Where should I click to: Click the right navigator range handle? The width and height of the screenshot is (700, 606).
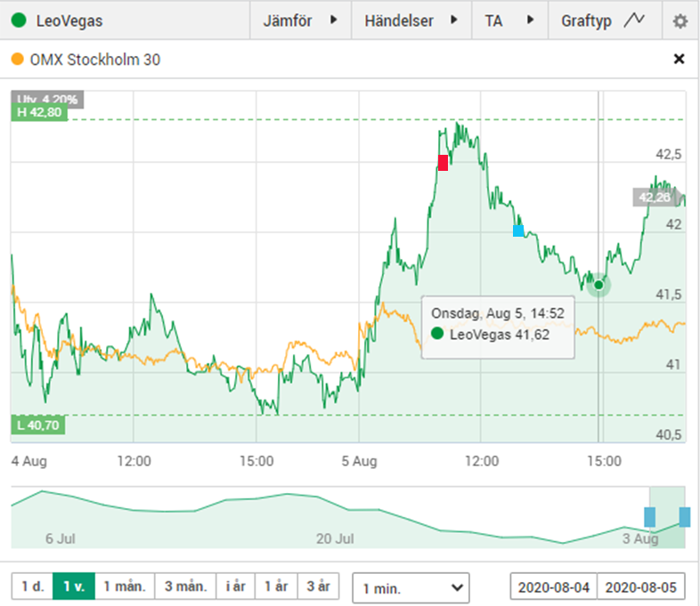pyautogui.click(x=685, y=517)
